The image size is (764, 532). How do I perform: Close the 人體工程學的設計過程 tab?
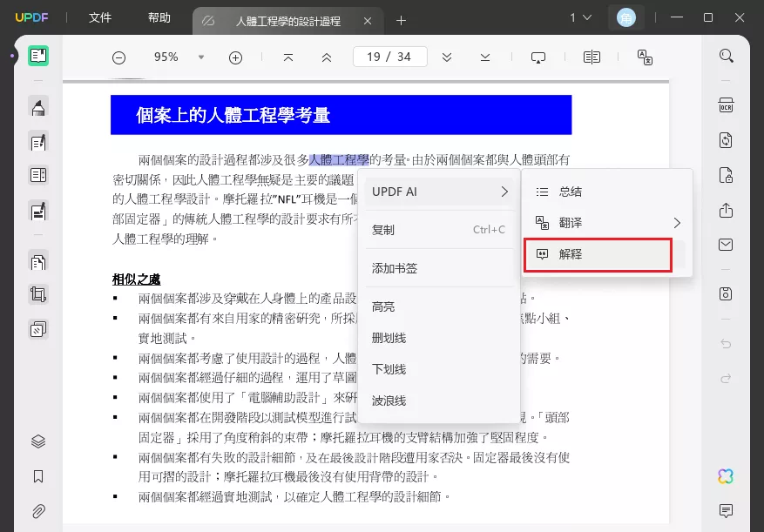(368, 21)
